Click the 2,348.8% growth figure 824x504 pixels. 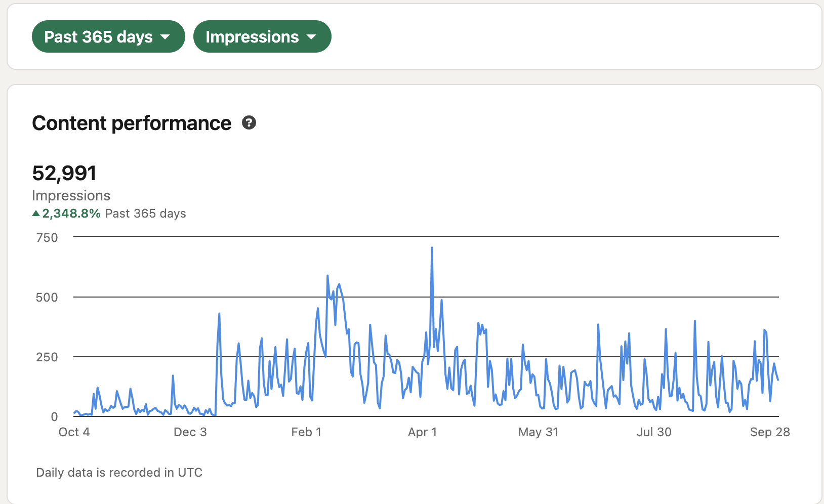coord(71,214)
